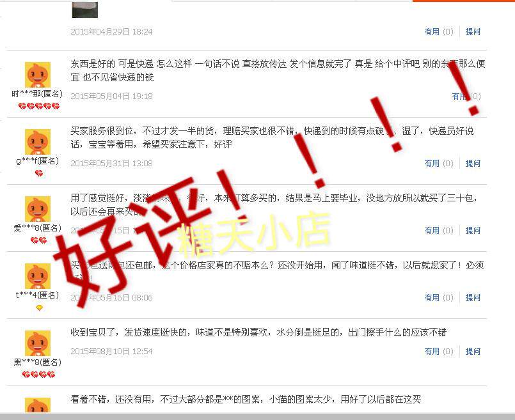Click 提问 on the 05月16日 08:06 review

(x=473, y=297)
